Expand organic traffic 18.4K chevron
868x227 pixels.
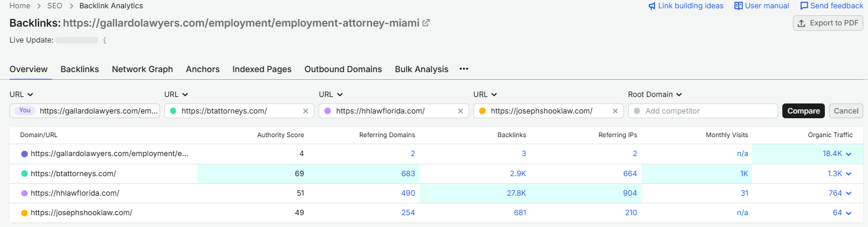coord(849,154)
